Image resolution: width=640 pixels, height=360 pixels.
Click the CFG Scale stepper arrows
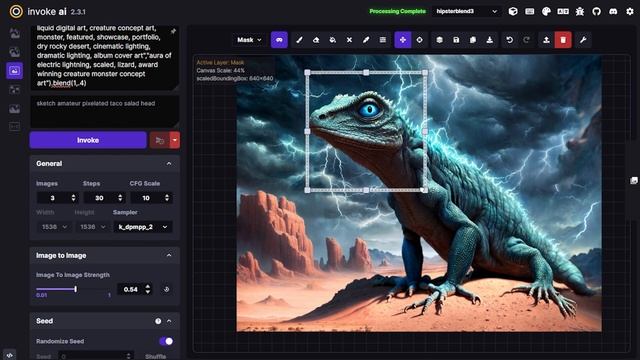[167, 198]
